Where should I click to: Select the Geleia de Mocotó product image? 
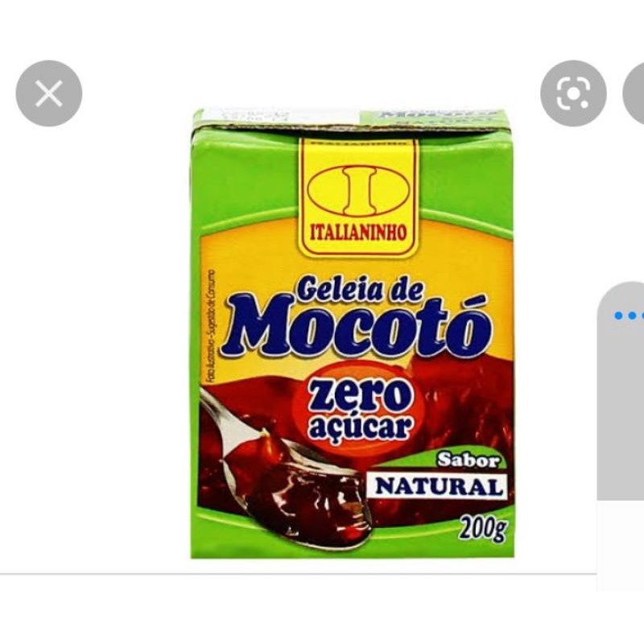(x=353, y=333)
